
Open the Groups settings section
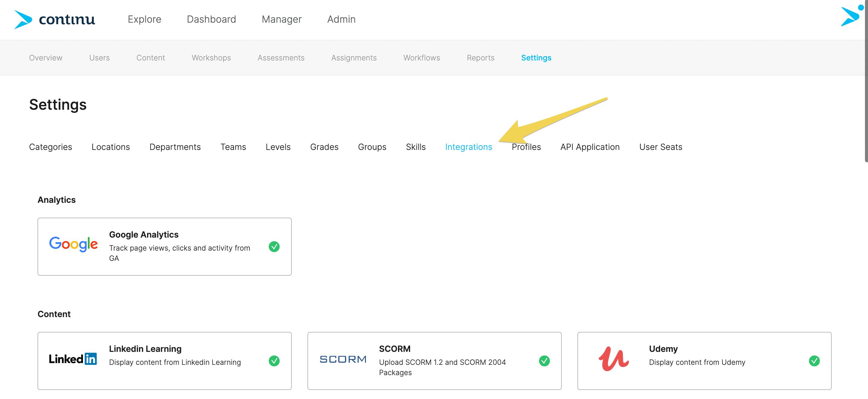(372, 147)
